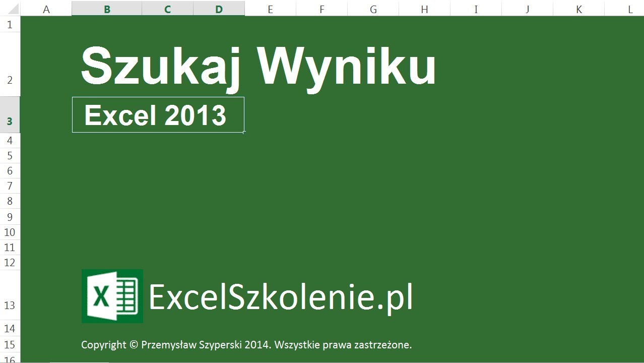
Task: Click the copyright Przemysław Szyperski line
Action: tap(246, 345)
